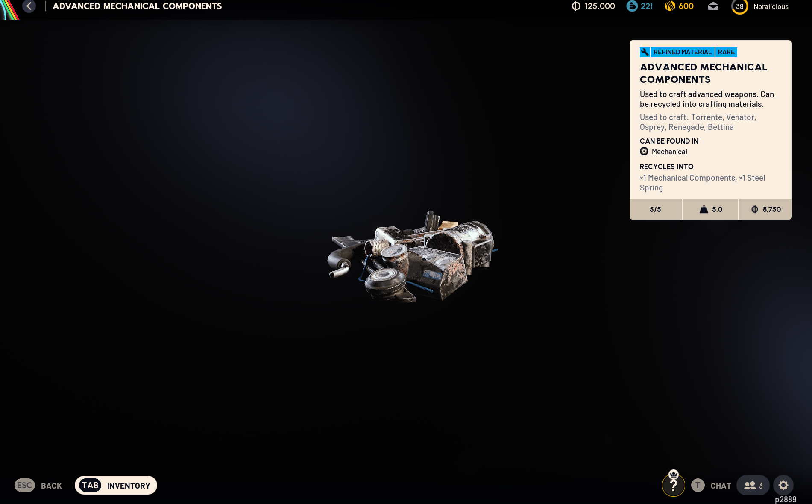Click the 8,750 sell value cell

click(x=765, y=209)
